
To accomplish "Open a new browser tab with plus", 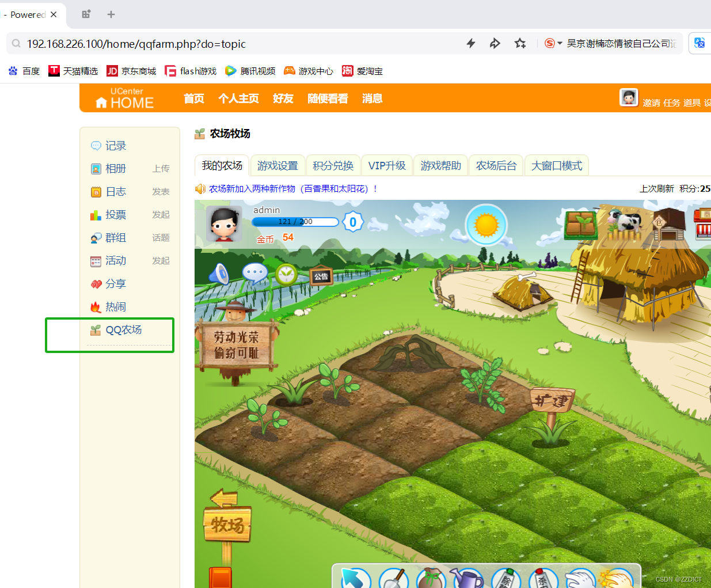I will (x=111, y=14).
